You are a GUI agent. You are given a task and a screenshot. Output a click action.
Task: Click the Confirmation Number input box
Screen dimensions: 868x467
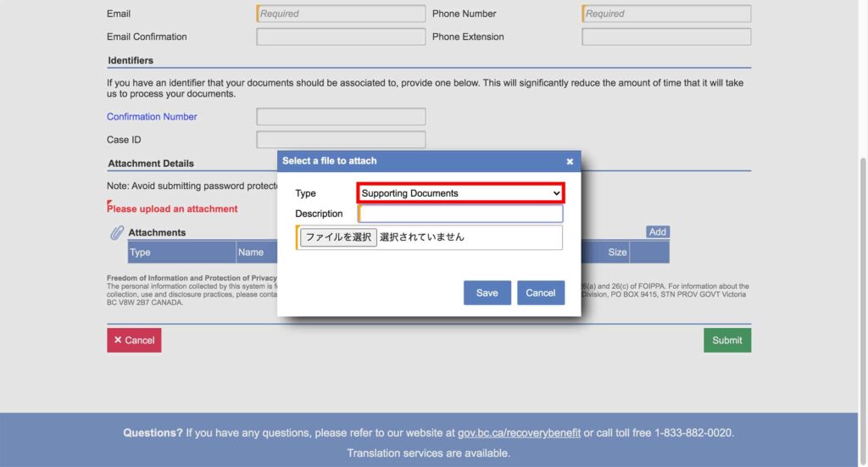point(341,117)
